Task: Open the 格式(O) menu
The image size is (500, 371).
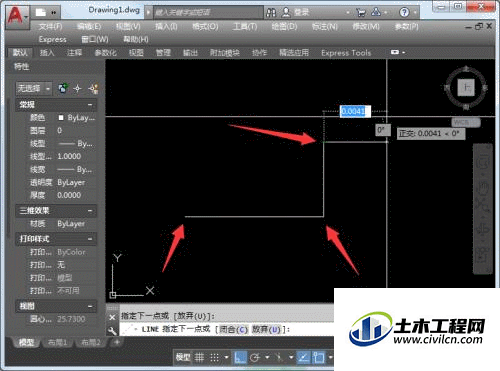Action: 205,26
